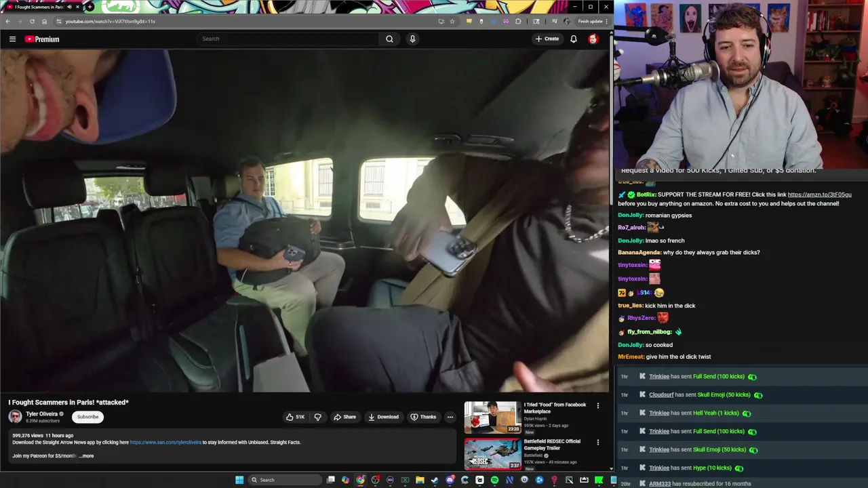Open 'I Tried Food from Facebook Marketplace' thumbnail

(492, 417)
